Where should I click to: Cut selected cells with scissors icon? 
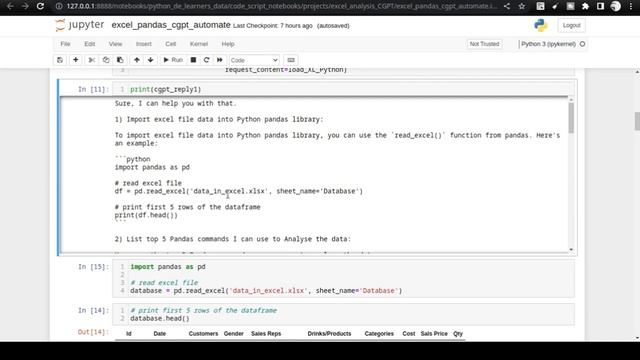[92, 60]
